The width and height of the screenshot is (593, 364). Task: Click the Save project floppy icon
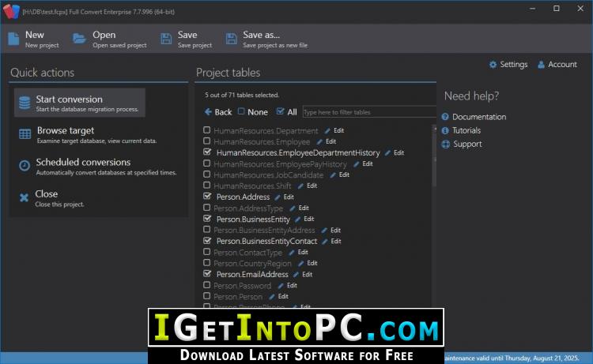point(166,39)
